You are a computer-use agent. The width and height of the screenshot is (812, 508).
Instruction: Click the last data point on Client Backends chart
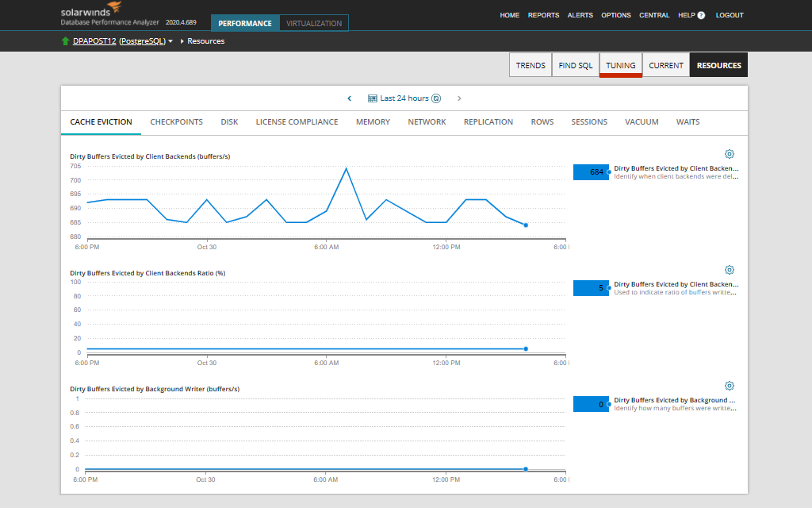526,225
